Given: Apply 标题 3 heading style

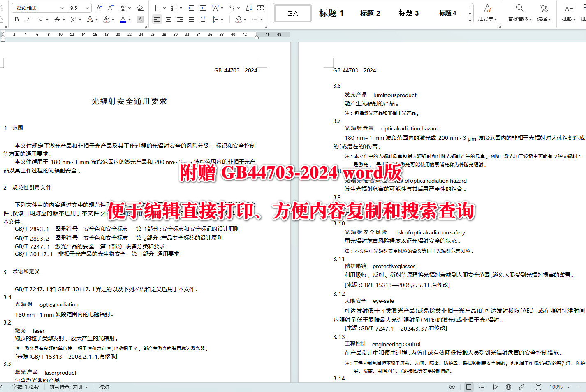Looking at the screenshot, I should pos(409,13).
